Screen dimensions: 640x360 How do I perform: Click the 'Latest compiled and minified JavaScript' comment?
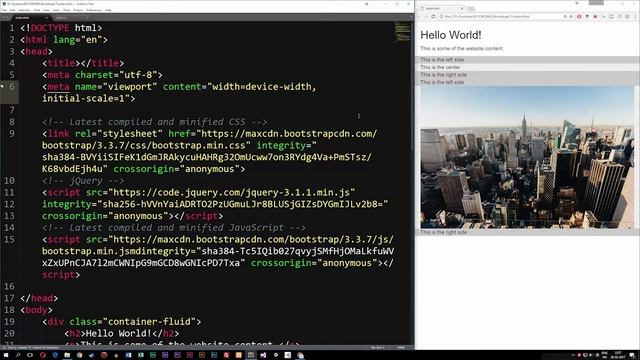pyautogui.click(x=173, y=227)
